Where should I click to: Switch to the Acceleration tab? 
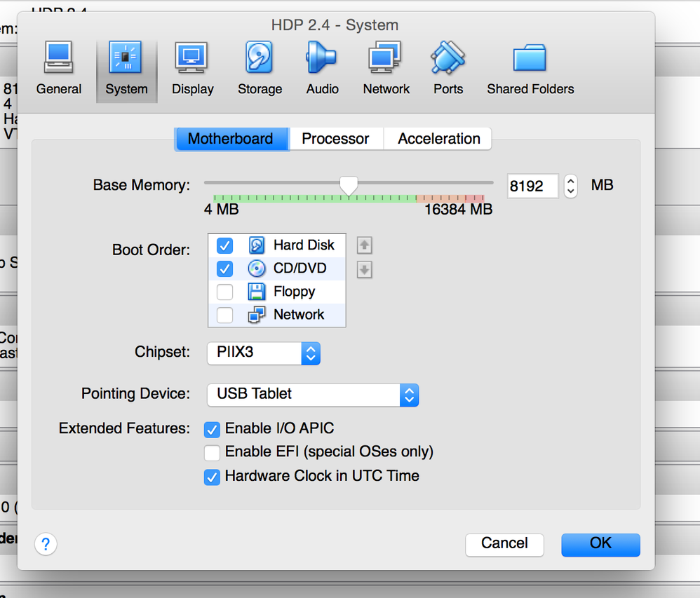tap(438, 139)
